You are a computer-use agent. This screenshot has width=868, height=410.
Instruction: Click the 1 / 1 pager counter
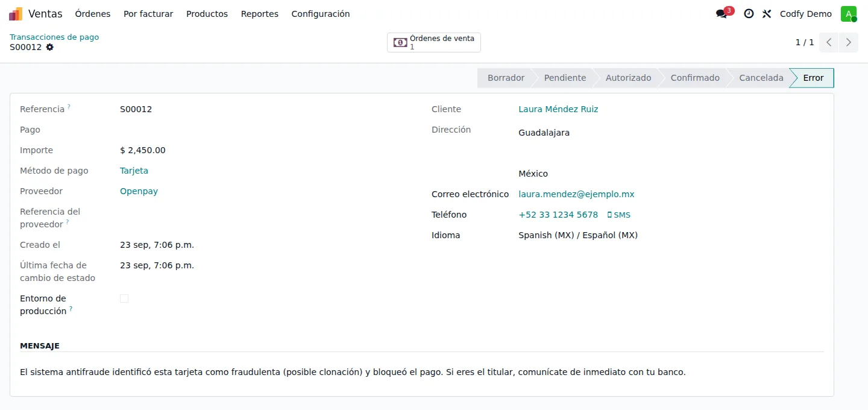pyautogui.click(x=805, y=42)
